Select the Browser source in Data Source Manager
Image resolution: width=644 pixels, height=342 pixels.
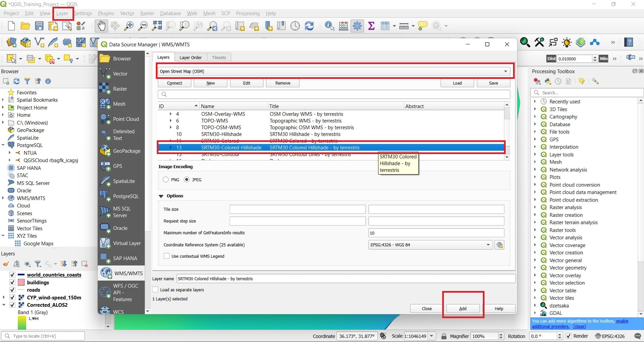point(121,58)
